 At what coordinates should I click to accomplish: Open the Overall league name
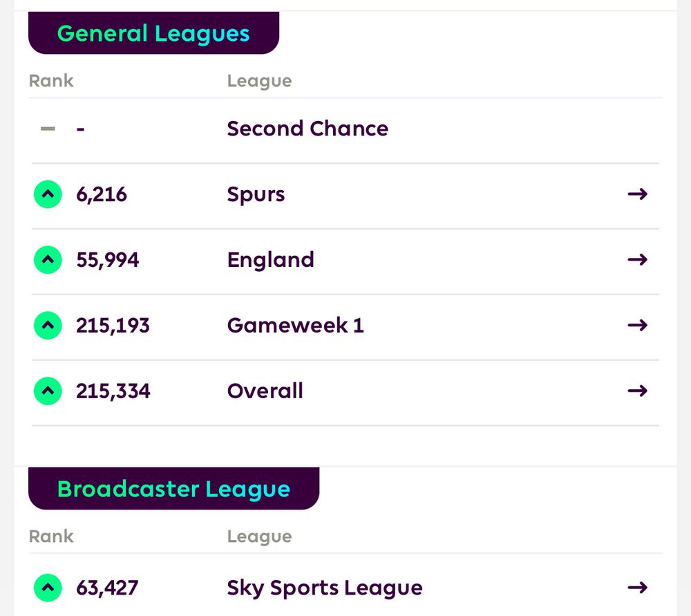point(265,391)
